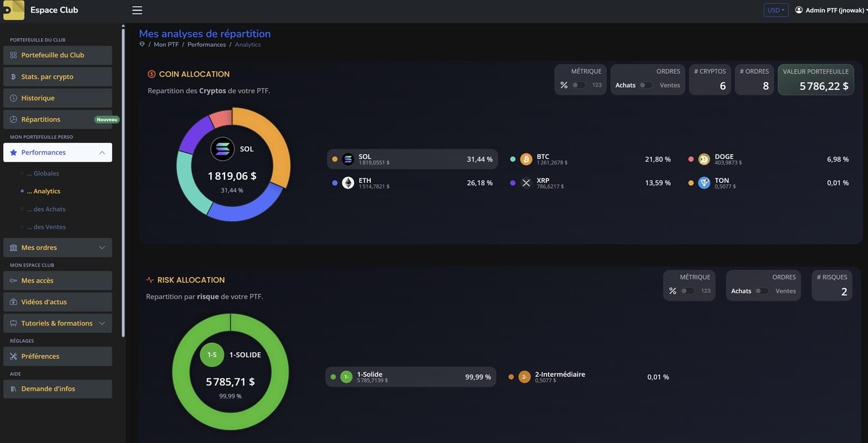Click the hamburger menu icon

click(137, 10)
